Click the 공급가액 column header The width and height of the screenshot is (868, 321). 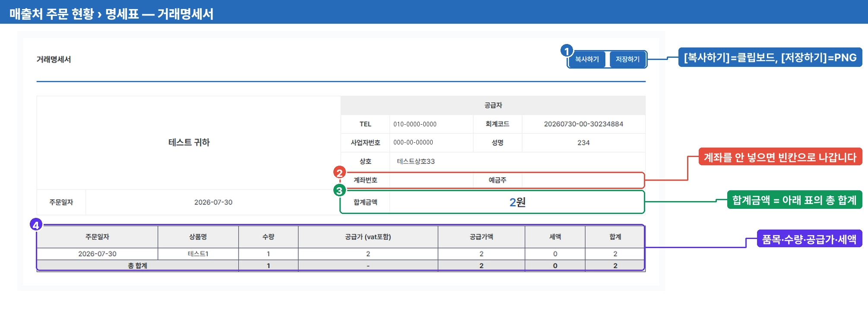[x=482, y=237]
